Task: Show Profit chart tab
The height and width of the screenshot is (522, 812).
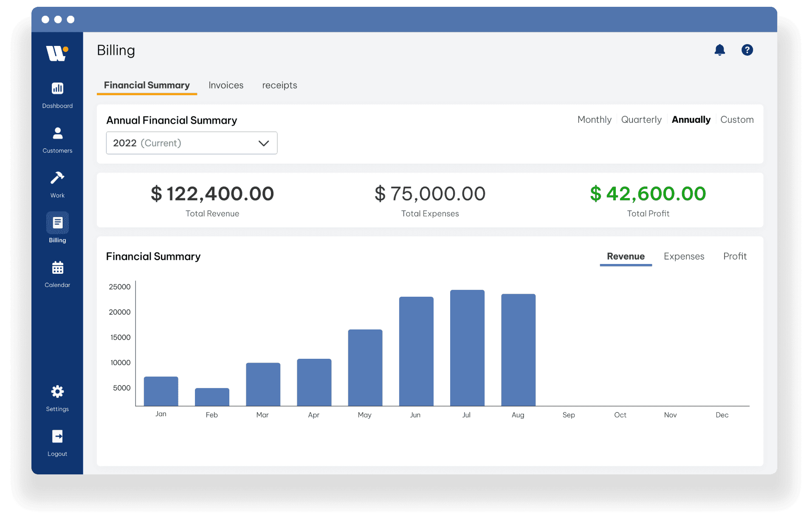Action: (x=735, y=256)
